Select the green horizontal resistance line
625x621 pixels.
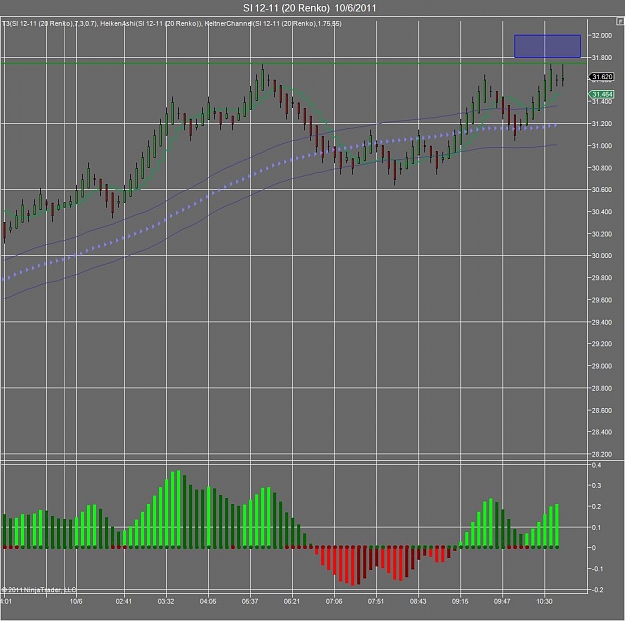294,63
